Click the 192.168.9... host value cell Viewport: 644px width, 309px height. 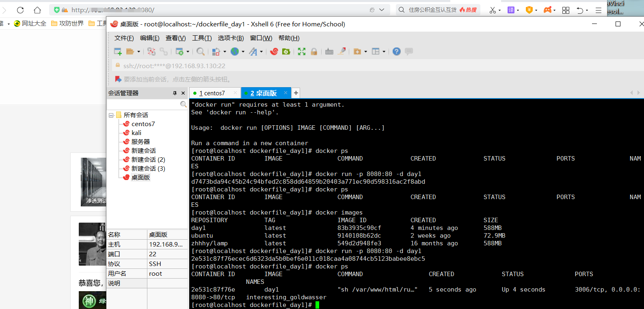[x=167, y=245]
